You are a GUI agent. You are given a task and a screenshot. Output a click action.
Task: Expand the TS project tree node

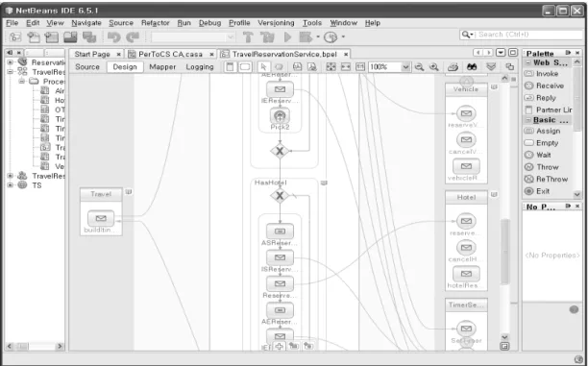11,185
